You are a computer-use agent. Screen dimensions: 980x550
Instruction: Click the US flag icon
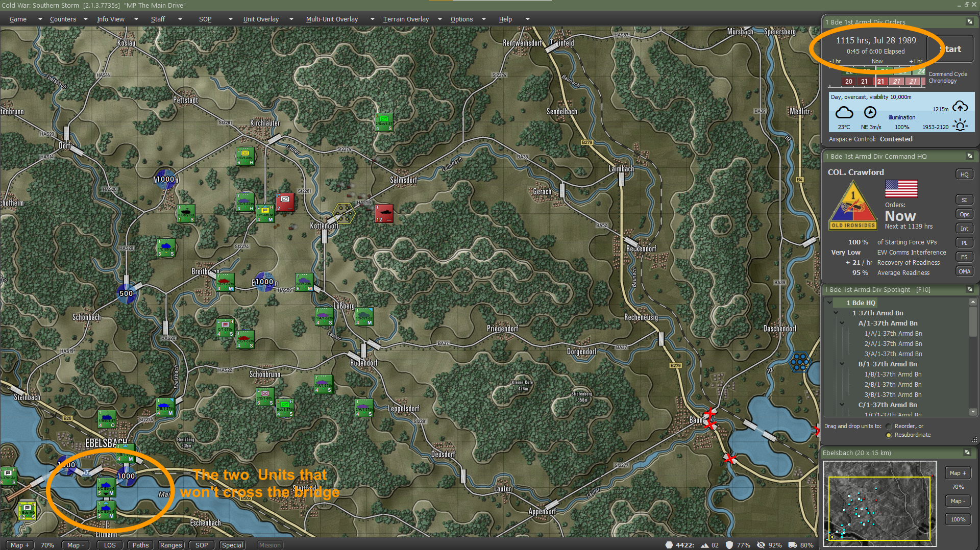(x=901, y=189)
